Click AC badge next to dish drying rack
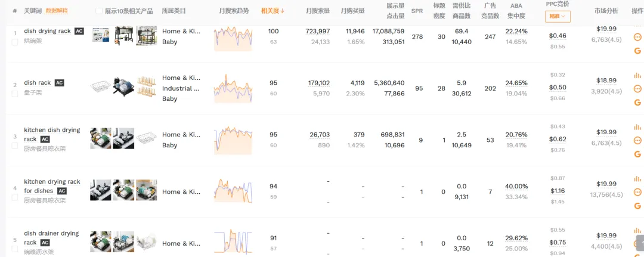This screenshot has height=257, width=644. pyautogui.click(x=79, y=31)
